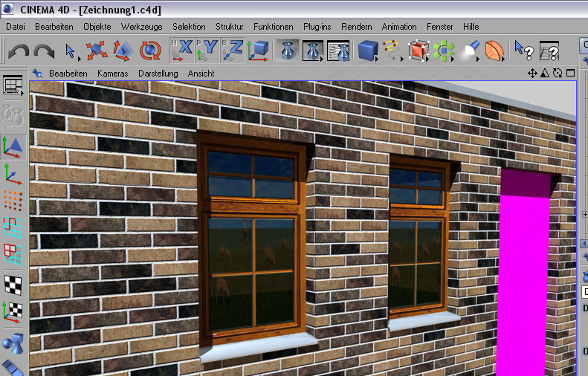The width and height of the screenshot is (588, 376).
Task: Enable points mode
Action: pyautogui.click(x=13, y=201)
